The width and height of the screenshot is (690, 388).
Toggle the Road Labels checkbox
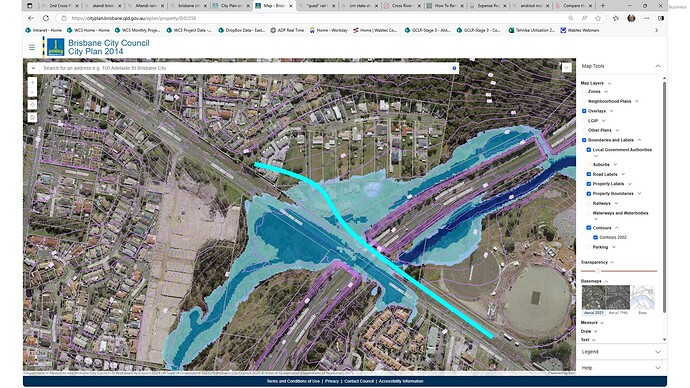tap(589, 174)
